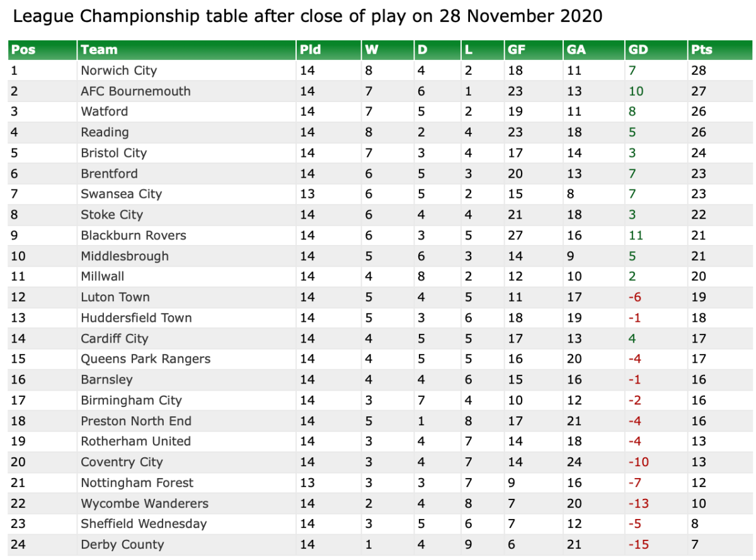Select the Norwich City team name

coord(118,71)
